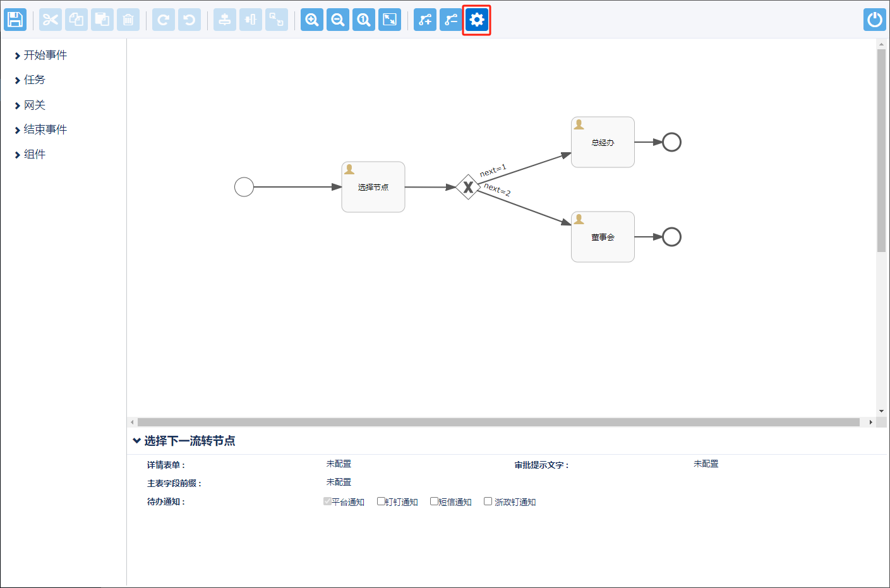The image size is (890, 588).
Task: Click the add bend point icon
Action: click(425, 20)
